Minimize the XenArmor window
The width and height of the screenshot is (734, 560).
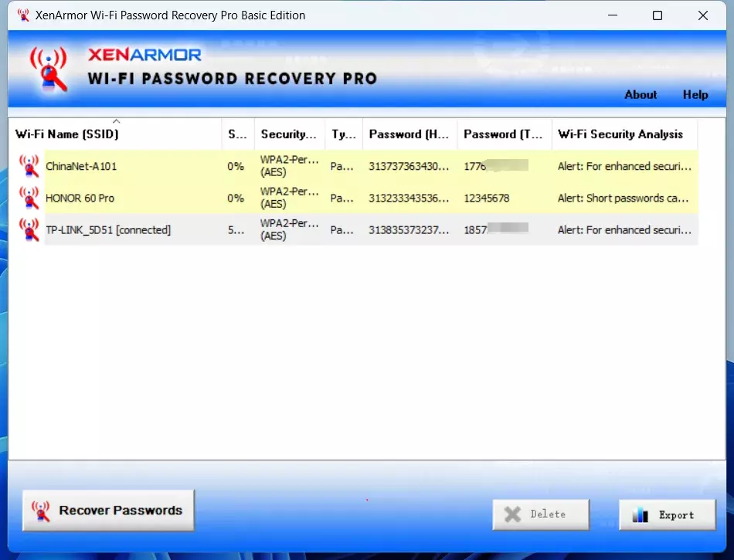(x=612, y=15)
